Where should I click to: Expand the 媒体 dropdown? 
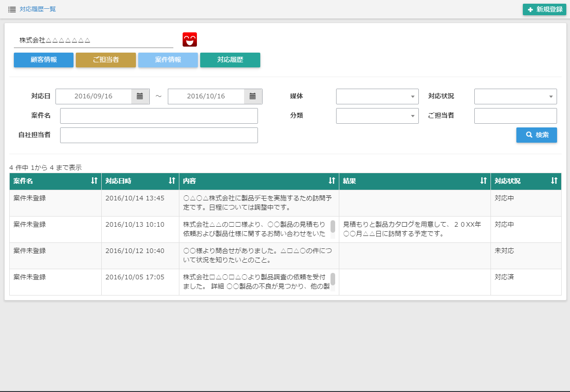point(377,96)
